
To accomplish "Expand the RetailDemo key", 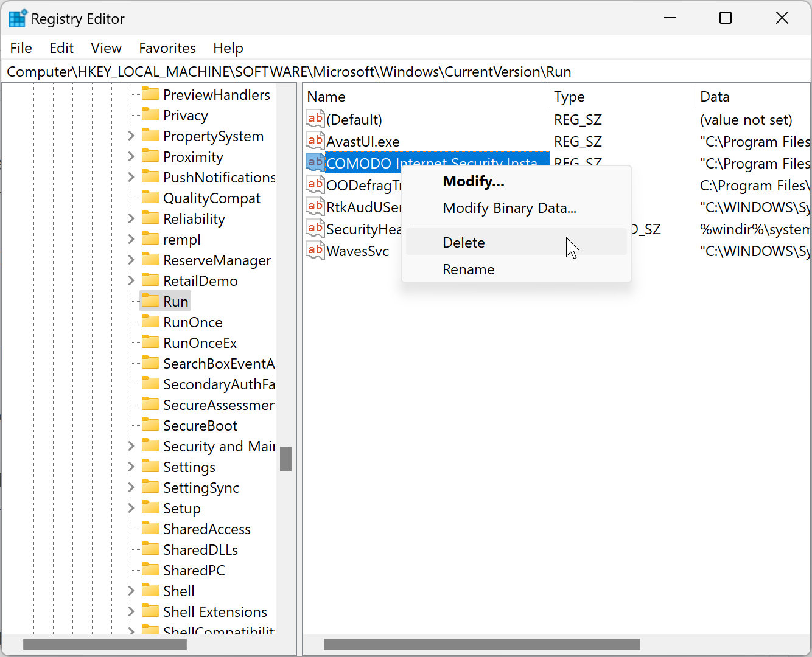I will 131,280.
